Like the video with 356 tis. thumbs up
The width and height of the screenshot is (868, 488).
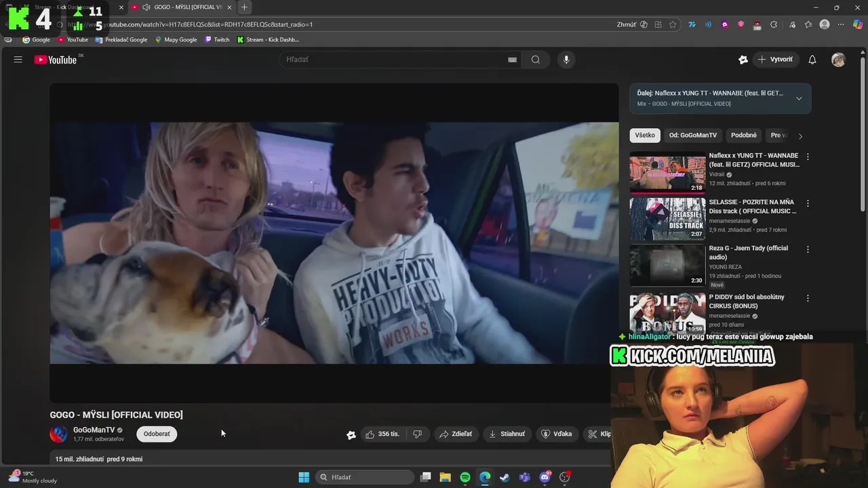382,434
